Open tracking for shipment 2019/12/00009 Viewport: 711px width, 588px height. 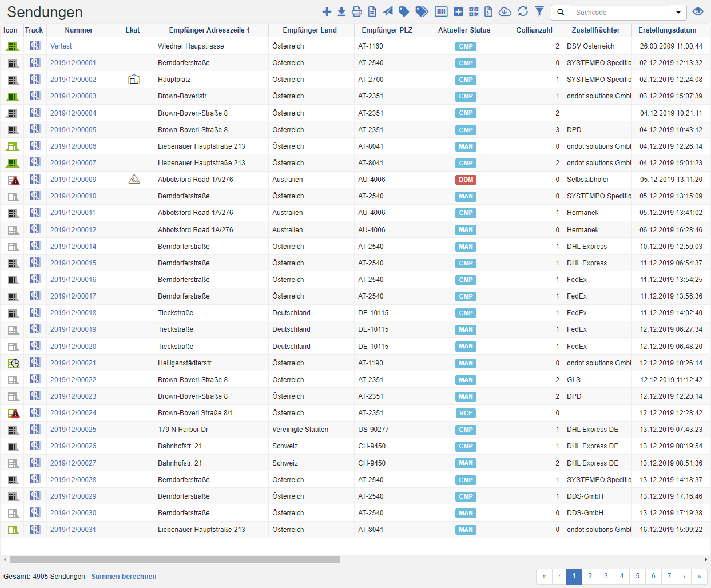pos(35,179)
